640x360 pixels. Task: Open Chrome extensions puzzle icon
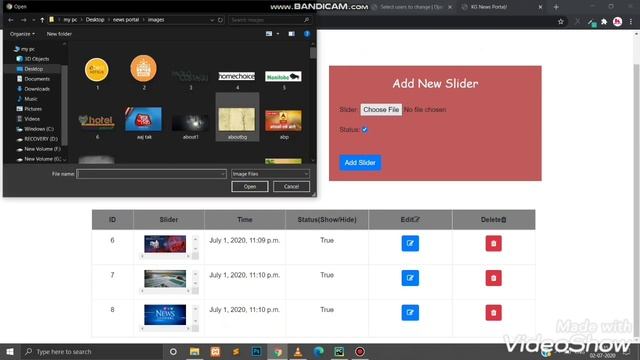pos(604,22)
